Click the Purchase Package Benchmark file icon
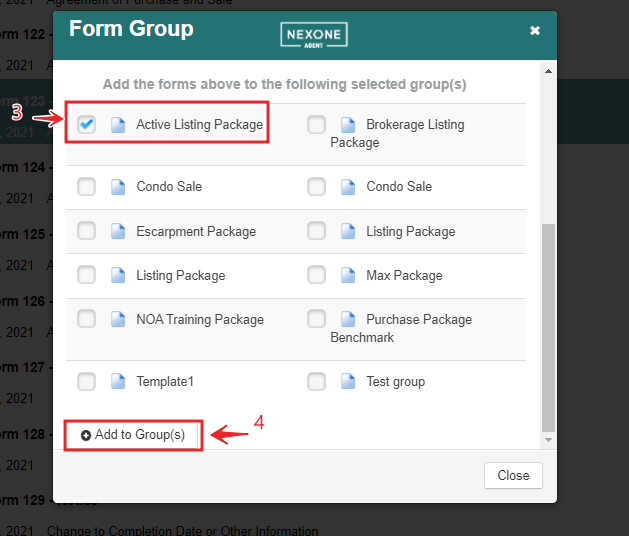The height and width of the screenshot is (536, 629). pyautogui.click(x=348, y=320)
